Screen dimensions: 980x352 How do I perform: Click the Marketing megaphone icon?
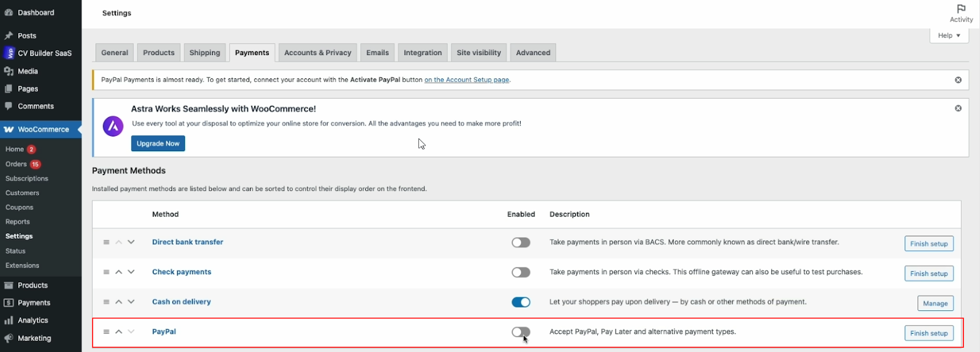9,338
